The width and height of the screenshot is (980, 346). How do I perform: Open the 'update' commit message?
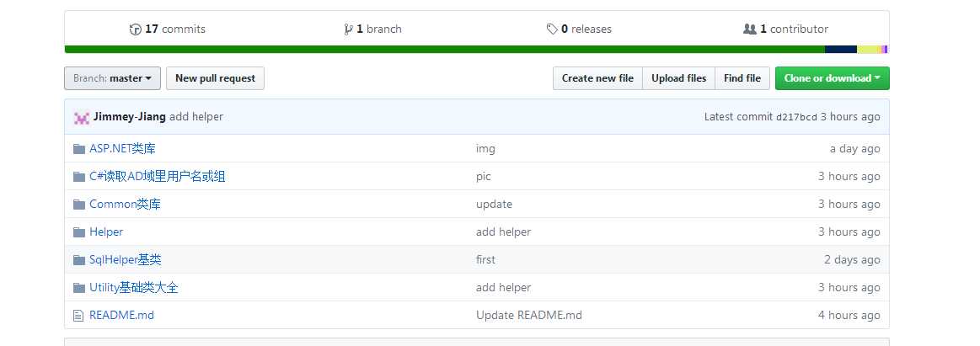(x=495, y=205)
